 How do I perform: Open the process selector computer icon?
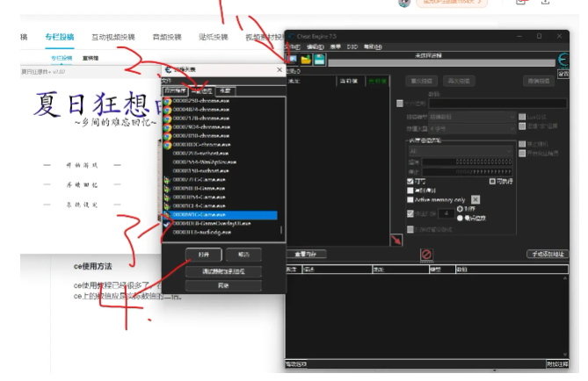[x=292, y=60]
